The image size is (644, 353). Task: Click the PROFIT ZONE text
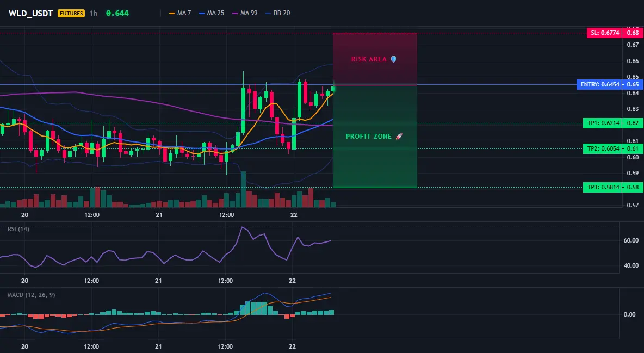(368, 137)
